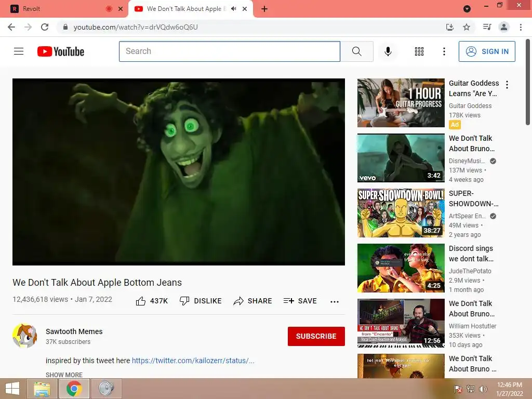Open the Action Center flag tray icon

[458, 389]
